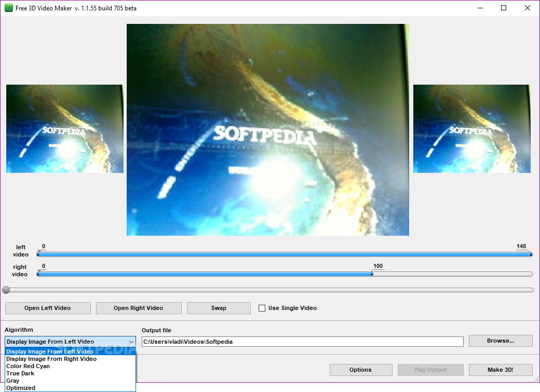Select Display Image From Right Video option
This screenshot has height=392, width=540.
point(70,359)
